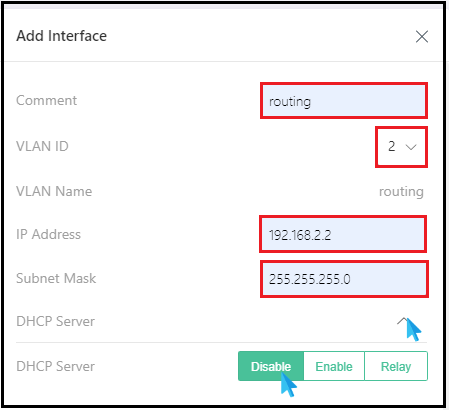449x410 pixels.
Task: Click the VLAN ID label
Action: pyautogui.click(x=42, y=146)
